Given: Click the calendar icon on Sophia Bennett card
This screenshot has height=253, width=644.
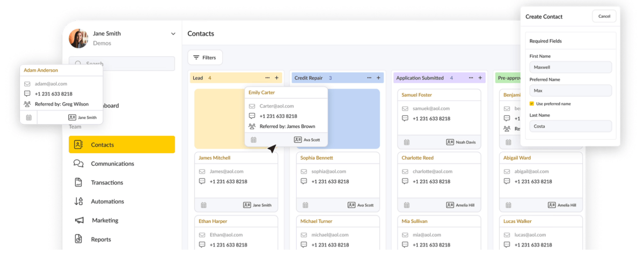Looking at the screenshot, I should (x=305, y=205).
